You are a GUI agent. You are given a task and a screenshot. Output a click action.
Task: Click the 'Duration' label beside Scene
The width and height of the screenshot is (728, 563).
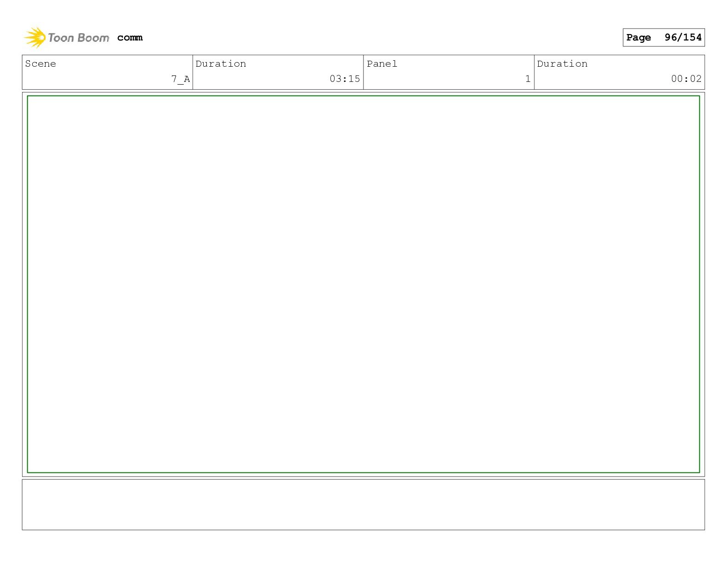coord(221,63)
